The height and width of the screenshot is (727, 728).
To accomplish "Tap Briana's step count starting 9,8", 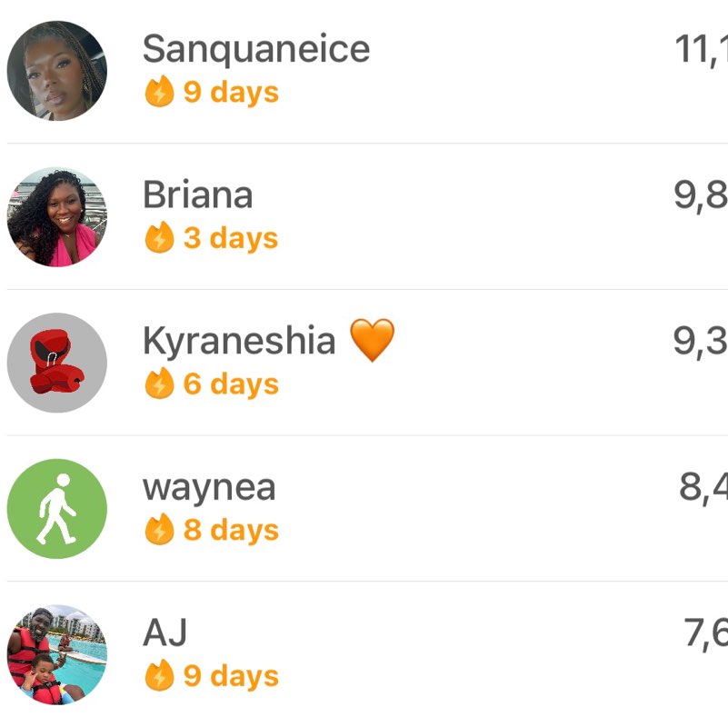I will pos(701,196).
